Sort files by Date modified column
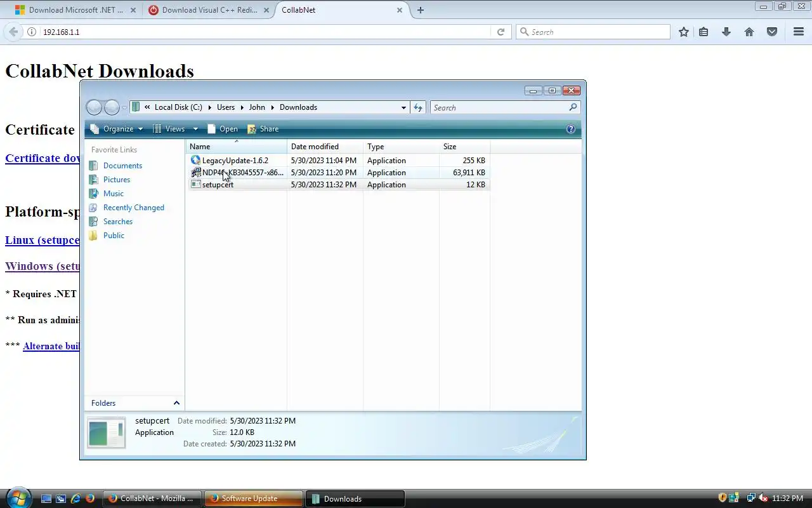This screenshot has width=812, height=508. pos(325,147)
